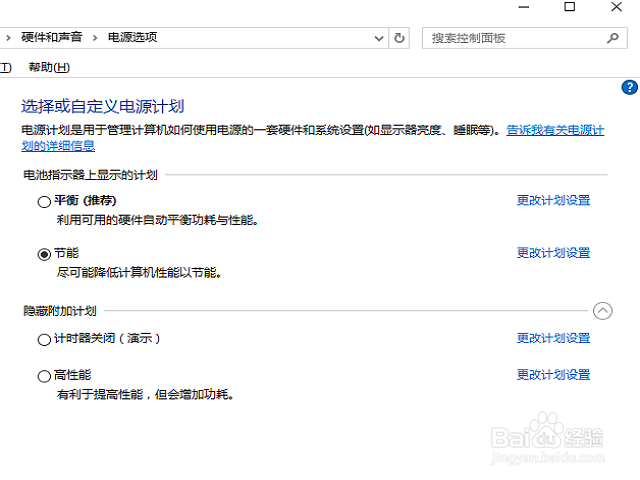Open the 告诉我有关电源计划的详细信息 link
The width and height of the screenshot is (640, 480).
click(555, 131)
